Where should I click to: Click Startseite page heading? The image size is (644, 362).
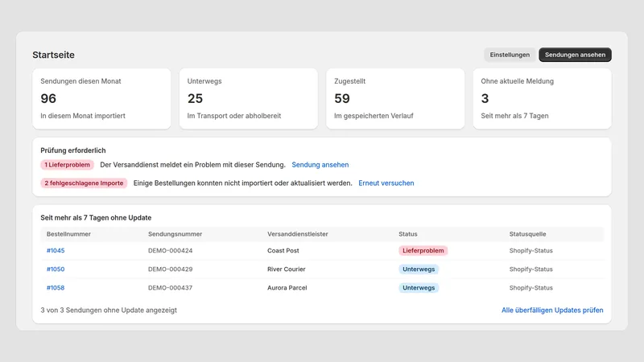coord(53,55)
